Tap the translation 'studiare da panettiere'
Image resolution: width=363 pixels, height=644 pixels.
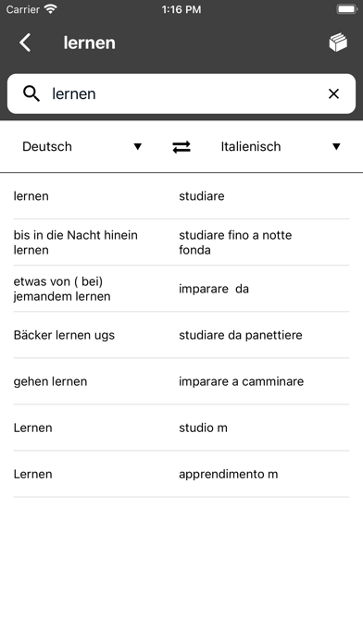click(241, 335)
